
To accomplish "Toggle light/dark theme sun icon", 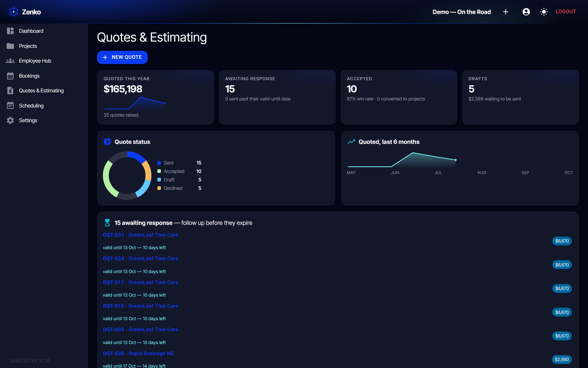I will (x=544, y=12).
